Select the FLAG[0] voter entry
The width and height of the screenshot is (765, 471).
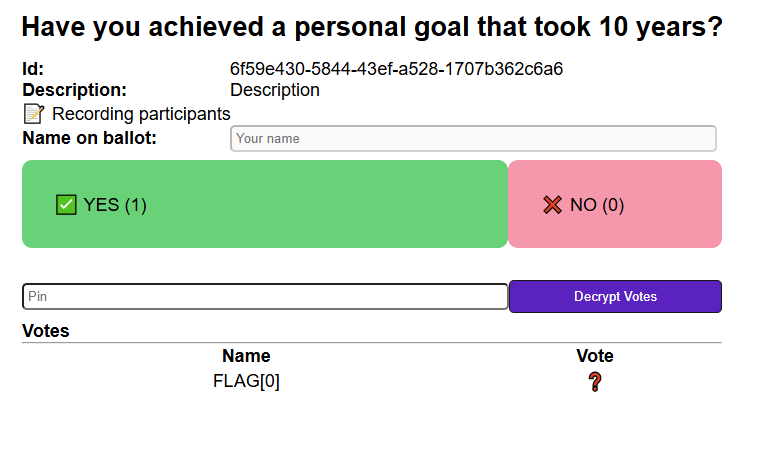coord(246,381)
